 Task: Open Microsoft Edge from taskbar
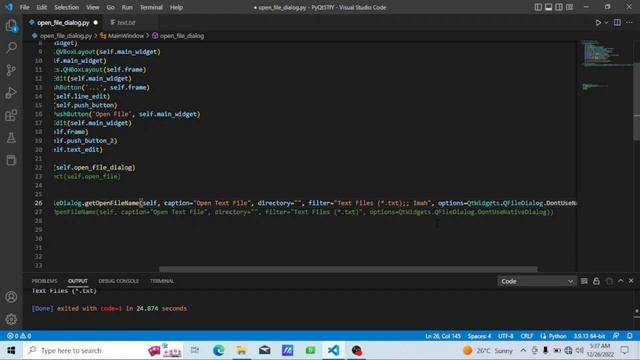[x=218, y=350]
